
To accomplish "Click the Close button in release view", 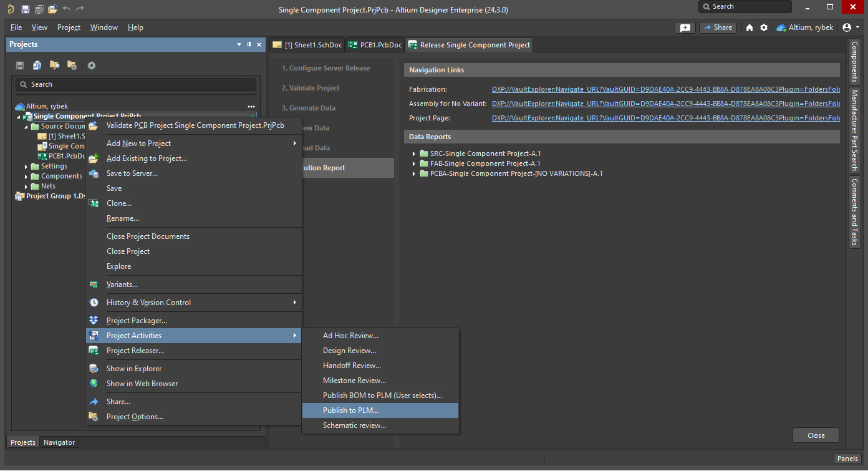I will coord(816,435).
